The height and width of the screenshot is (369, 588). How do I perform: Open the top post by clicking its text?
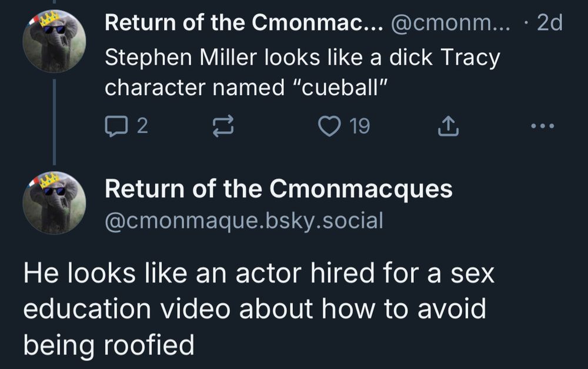pyautogui.click(x=302, y=72)
